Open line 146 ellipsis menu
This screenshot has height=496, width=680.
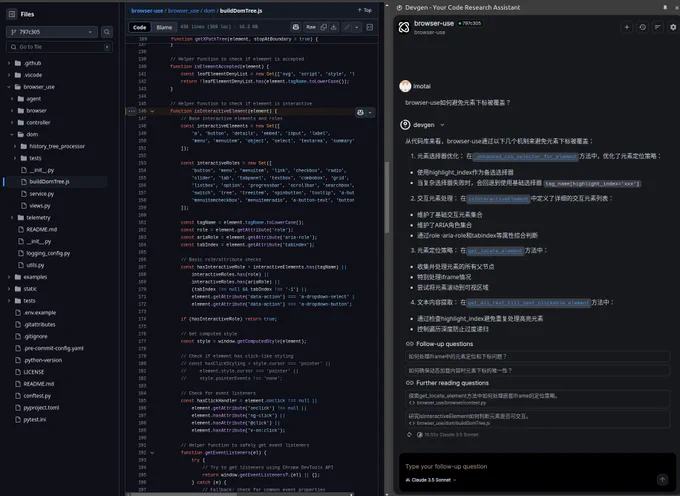tap(131, 111)
